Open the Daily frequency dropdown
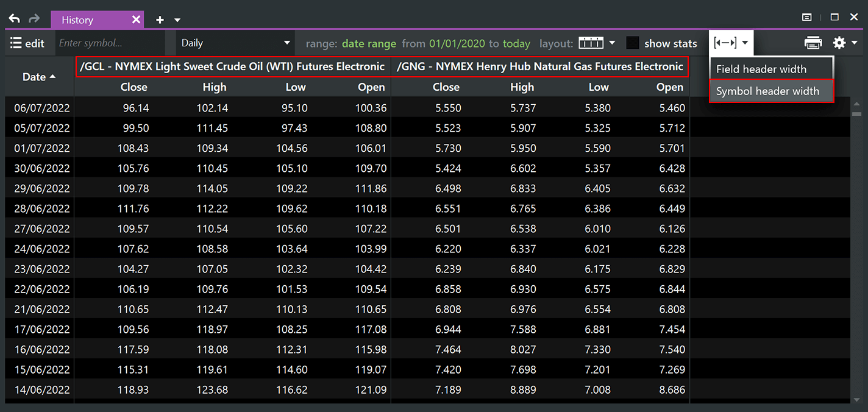Screen dimensions: 868x412 pos(235,43)
